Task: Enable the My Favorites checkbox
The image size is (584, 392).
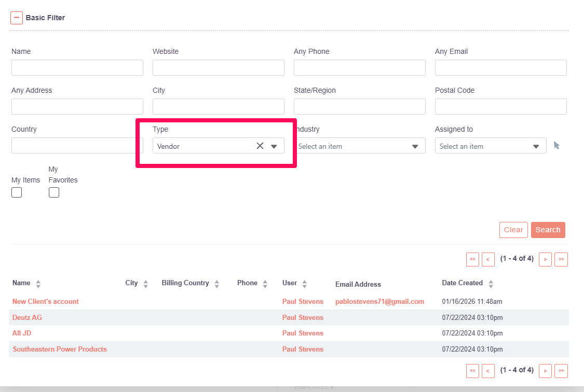Action: 54,192
